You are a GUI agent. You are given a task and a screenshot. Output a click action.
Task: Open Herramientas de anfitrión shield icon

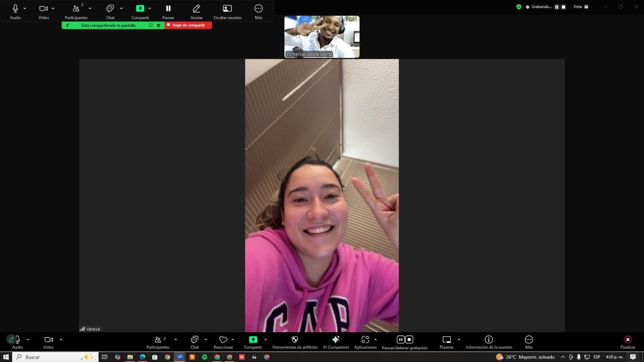tap(295, 340)
